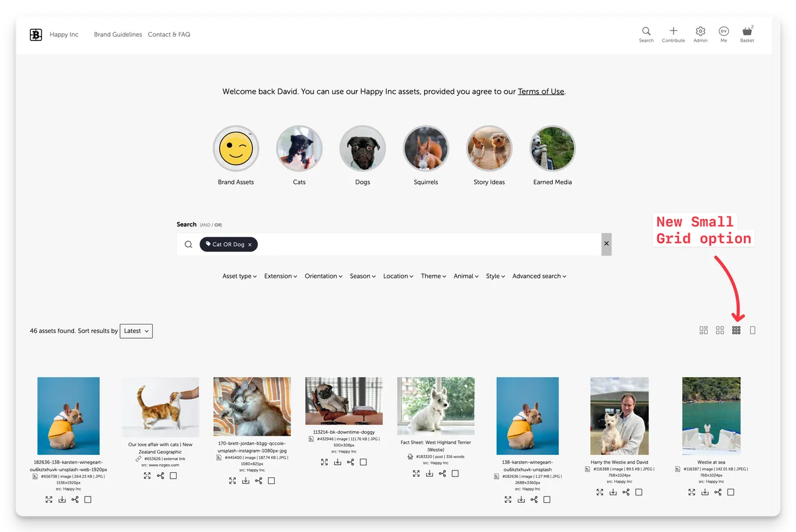The height and width of the screenshot is (532, 796).
Task: Expand the Asset type filter
Action: click(239, 276)
